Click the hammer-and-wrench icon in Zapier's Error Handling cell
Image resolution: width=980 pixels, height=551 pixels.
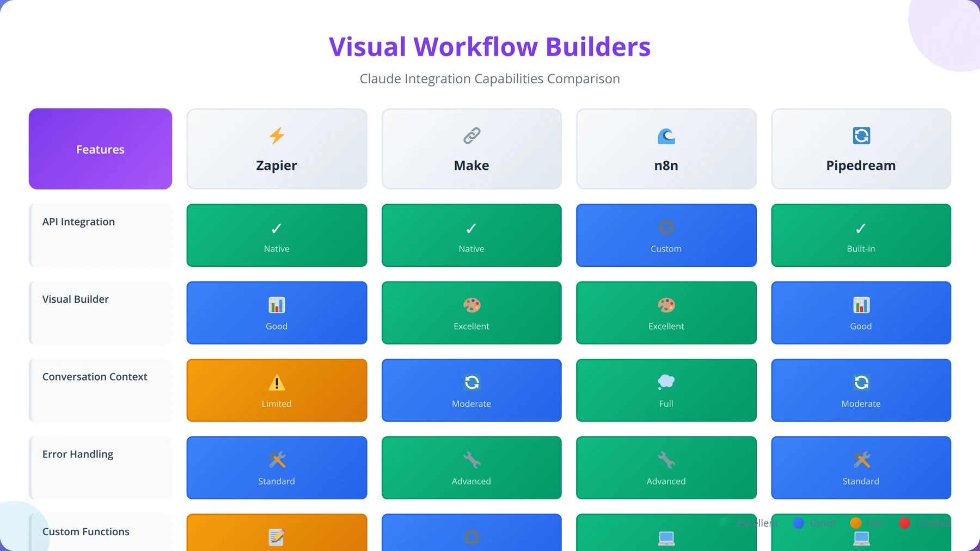coord(277,460)
